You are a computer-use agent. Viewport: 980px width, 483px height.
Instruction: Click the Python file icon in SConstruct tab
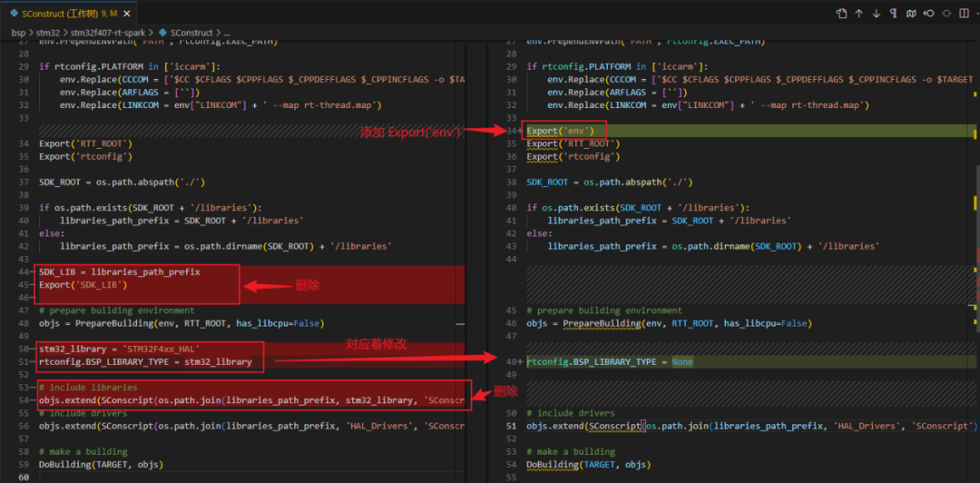14,13
